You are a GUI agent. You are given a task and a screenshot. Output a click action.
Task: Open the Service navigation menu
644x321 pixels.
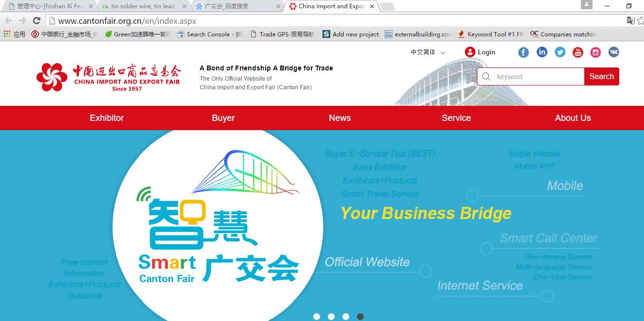[x=457, y=118]
